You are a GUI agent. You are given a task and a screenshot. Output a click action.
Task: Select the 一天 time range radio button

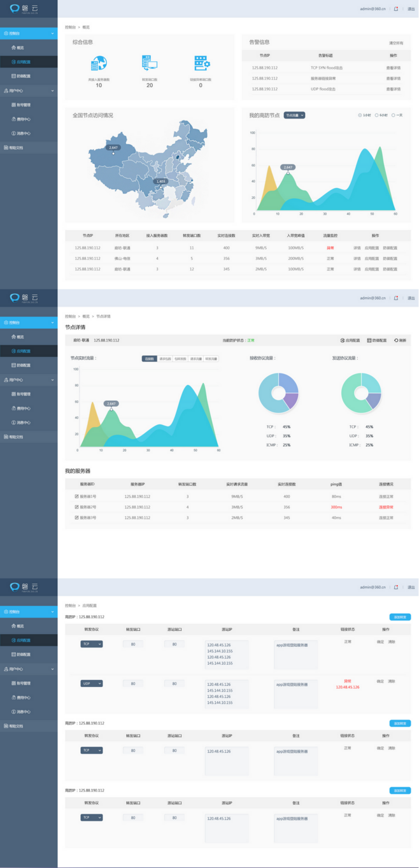click(394, 115)
